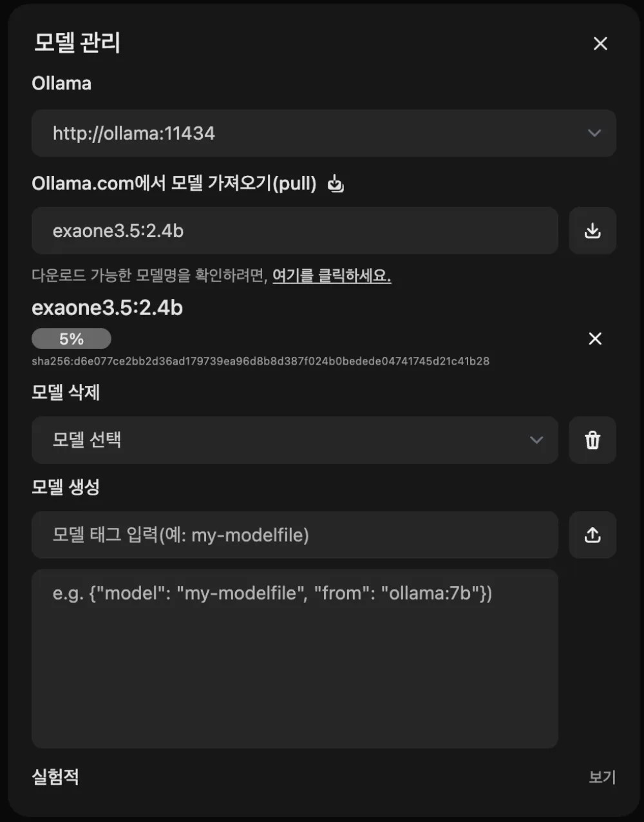Click the 모델 태그 입력 field
This screenshot has width=644, height=822.
coord(295,535)
